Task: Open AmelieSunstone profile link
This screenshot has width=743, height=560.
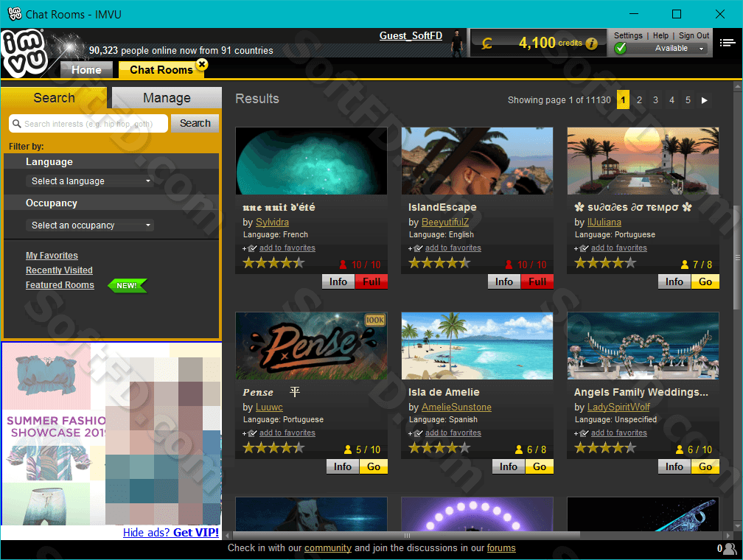Action: 456,407
